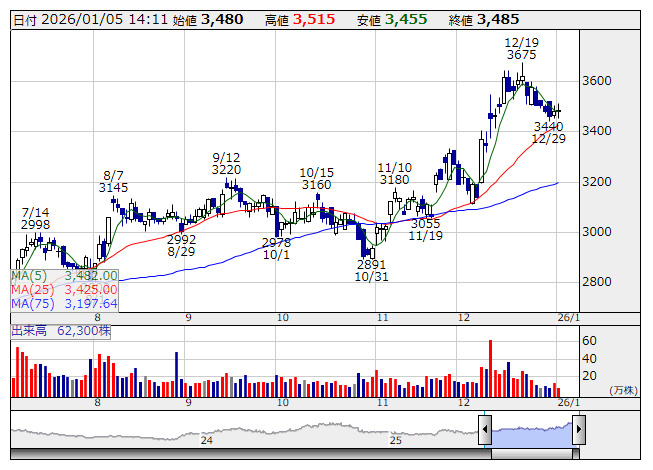Click the (万株) volume unit label
Screen dimensions: 653x470
[623, 390]
